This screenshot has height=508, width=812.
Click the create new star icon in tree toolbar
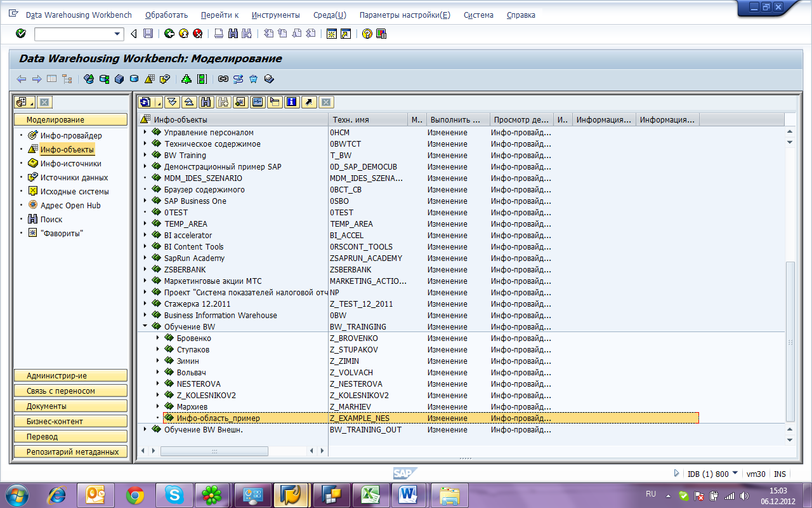pyautogui.click(x=240, y=102)
